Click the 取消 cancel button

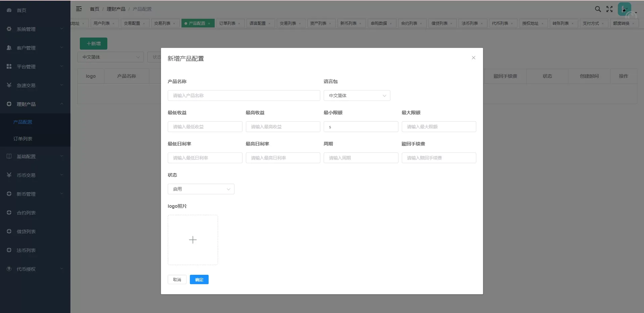click(x=177, y=279)
